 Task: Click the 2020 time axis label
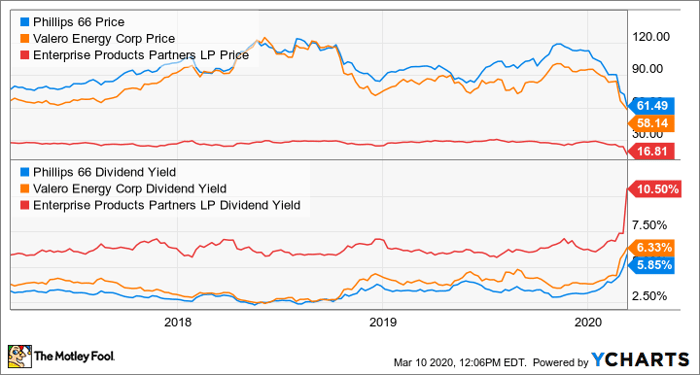tap(588, 322)
